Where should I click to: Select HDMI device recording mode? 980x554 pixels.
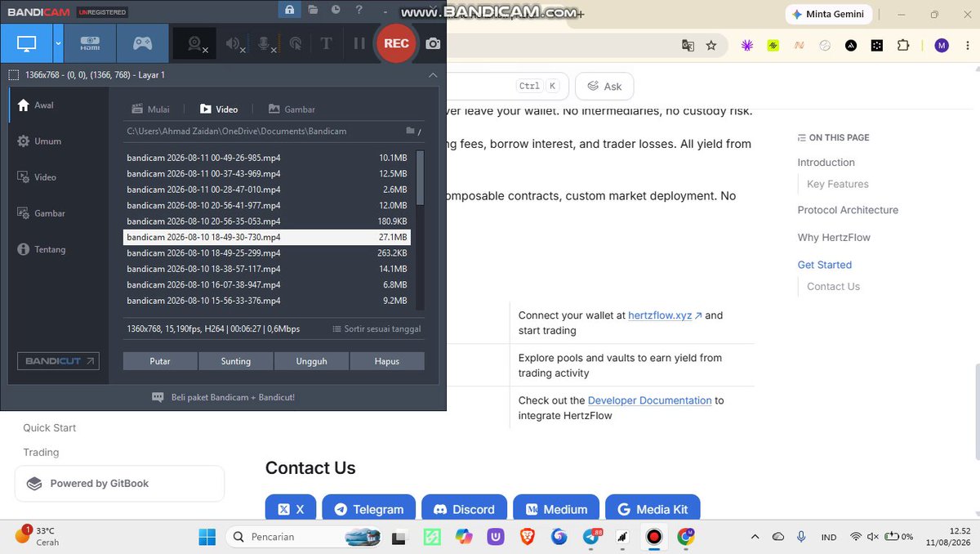(90, 43)
